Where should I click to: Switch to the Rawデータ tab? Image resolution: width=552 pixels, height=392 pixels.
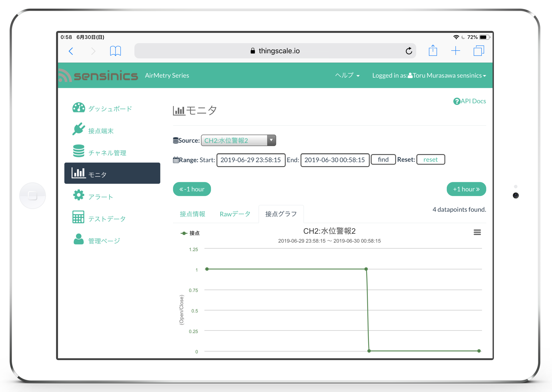coord(235,214)
